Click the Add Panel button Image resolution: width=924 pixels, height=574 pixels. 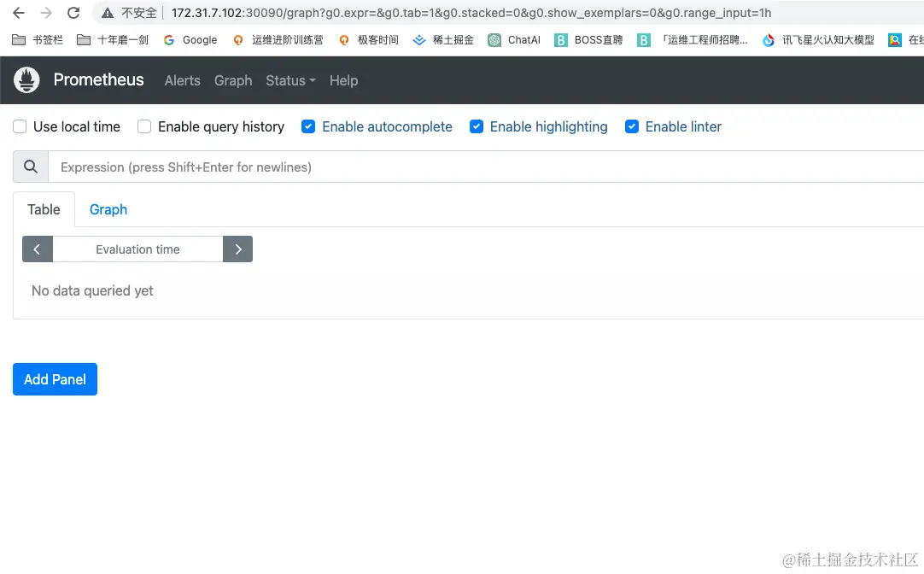(55, 379)
